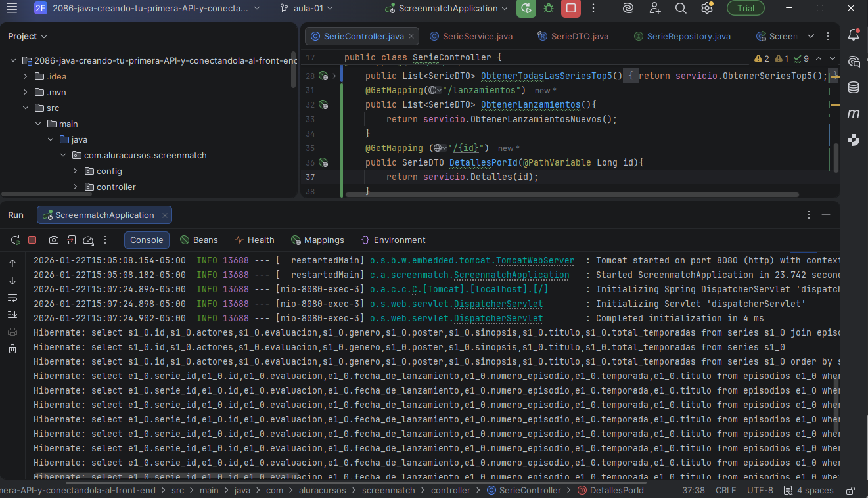Open Search Everywhere magnifier icon
The height and width of the screenshot is (498, 868).
click(681, 9)
